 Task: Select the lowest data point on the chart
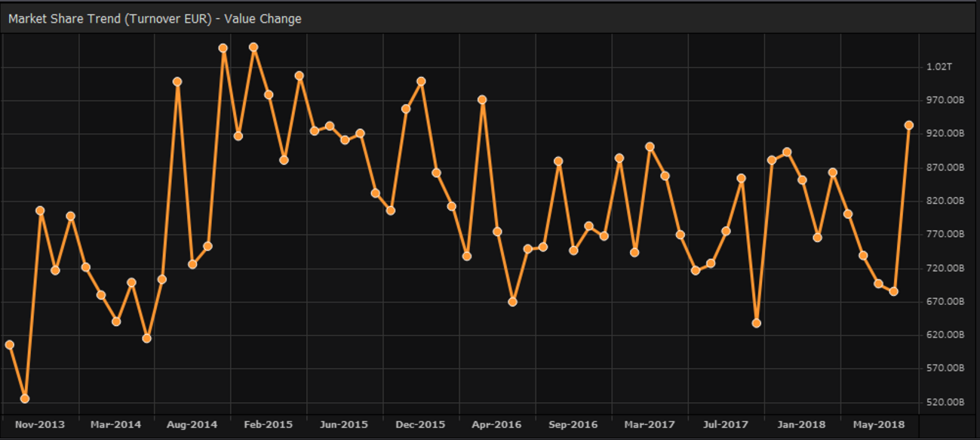click(25, 398)
